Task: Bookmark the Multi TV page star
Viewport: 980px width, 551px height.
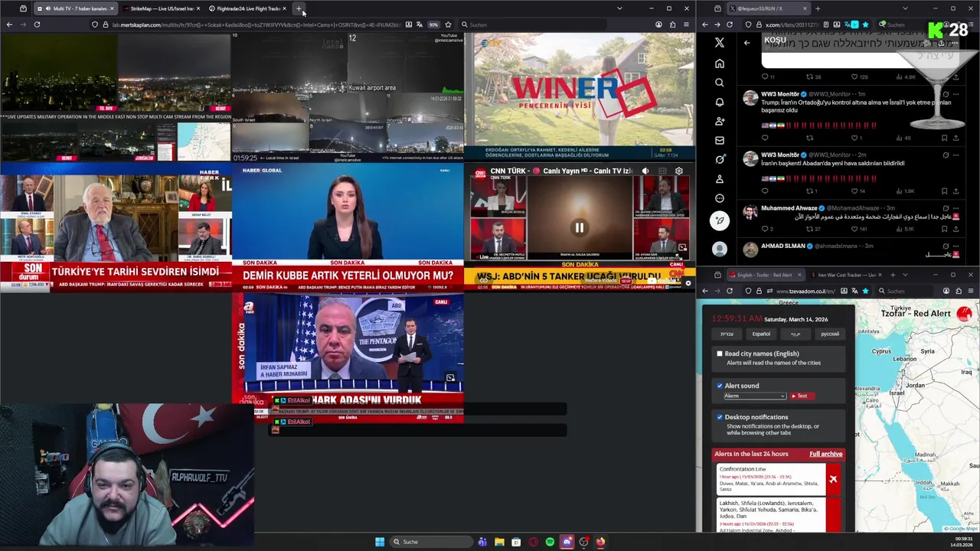Action: click(x=448, y=24)
